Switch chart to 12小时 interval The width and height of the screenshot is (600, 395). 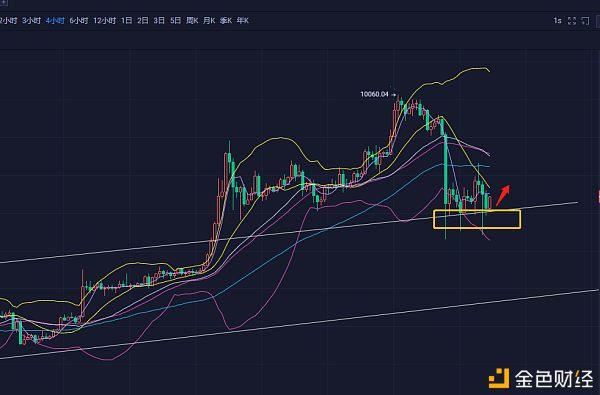tap(104, 21)
